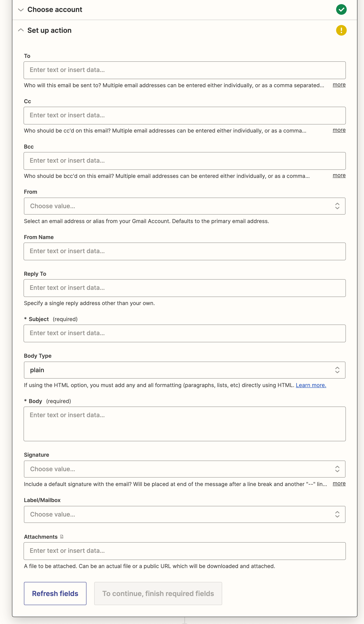
Task: Open the From dropdown
Action: click(185, 206)
